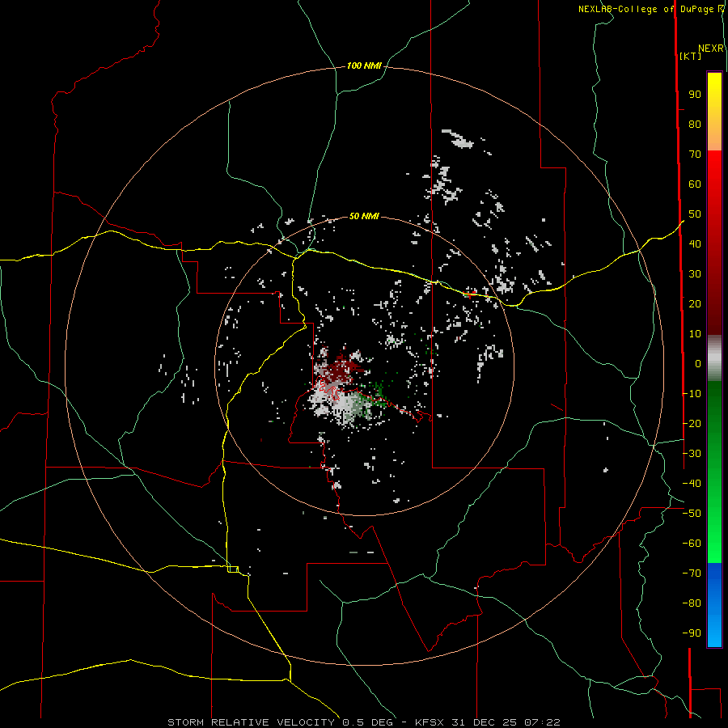
Task: Click the STORM RELATIVE VELOCITY caption text
Action: pos(251,722)
